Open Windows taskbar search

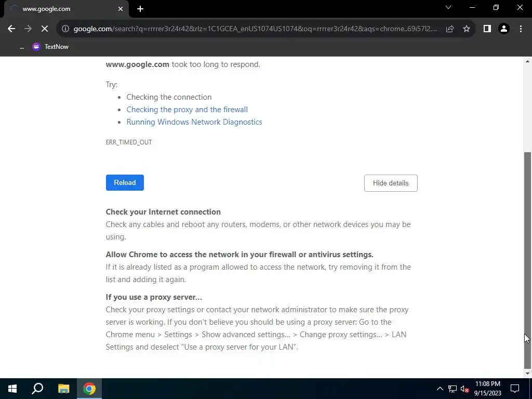pos(37,389)
